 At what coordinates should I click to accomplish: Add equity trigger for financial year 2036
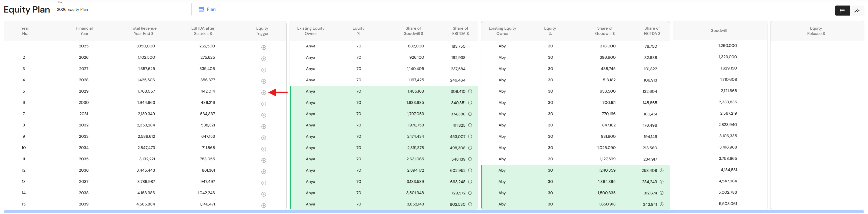click(x=264, y=172)
